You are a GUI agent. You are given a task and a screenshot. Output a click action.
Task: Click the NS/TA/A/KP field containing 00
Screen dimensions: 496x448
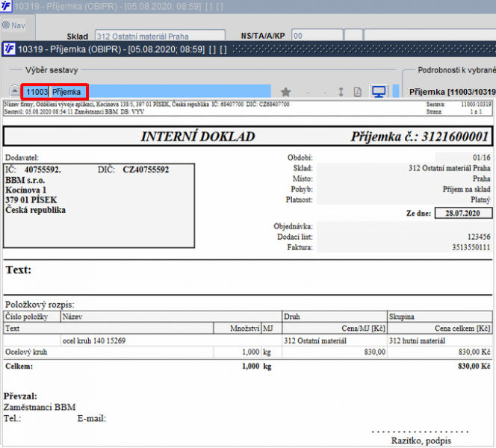(317, 35)
